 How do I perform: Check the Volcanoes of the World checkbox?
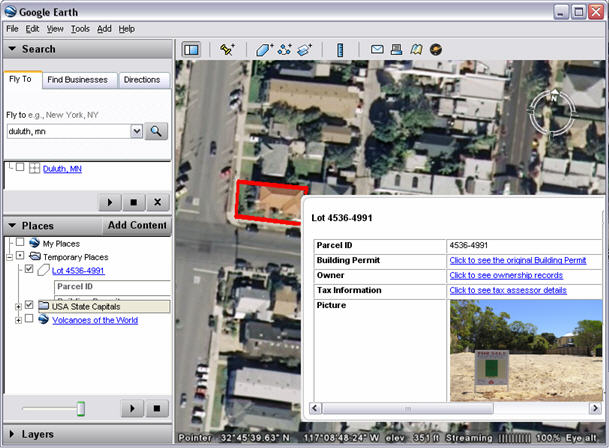click(29, 318)
